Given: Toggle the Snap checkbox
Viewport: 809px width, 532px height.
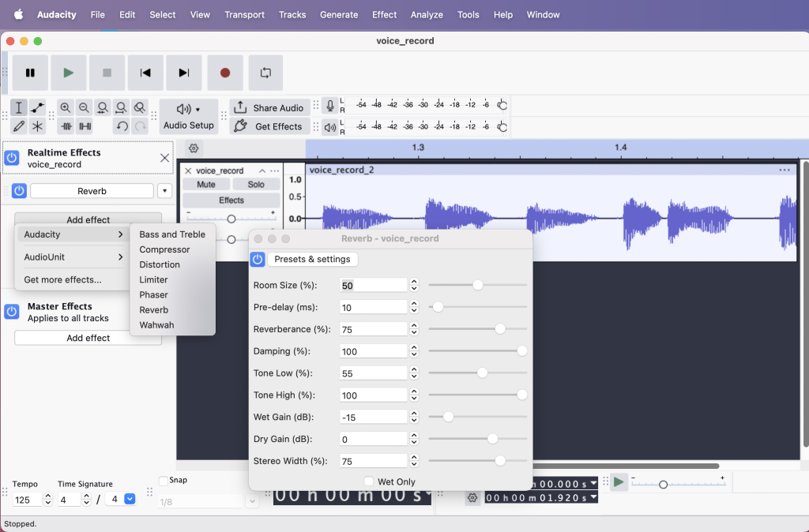Looking at the screenshot, I should (x=164, y=481).
